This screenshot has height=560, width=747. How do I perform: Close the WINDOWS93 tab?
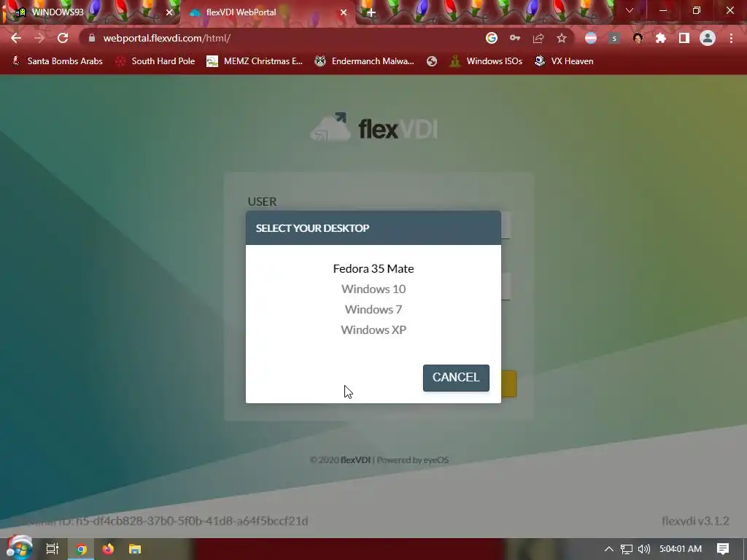click(169, 12)
